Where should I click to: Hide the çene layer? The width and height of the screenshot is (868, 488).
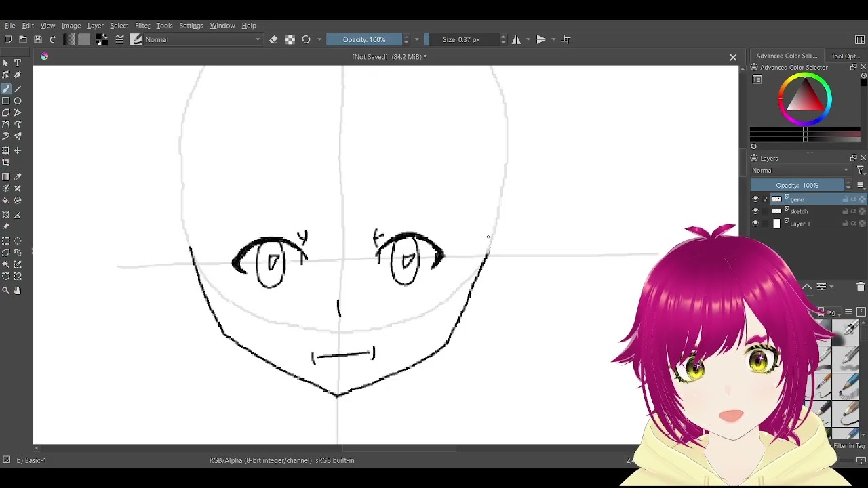(755, 199)
